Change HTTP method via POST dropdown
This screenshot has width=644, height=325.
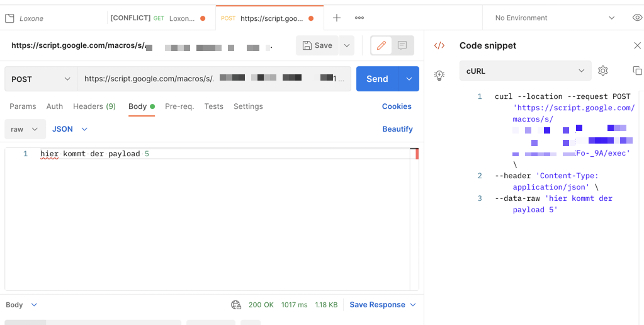tap(41, 79)
